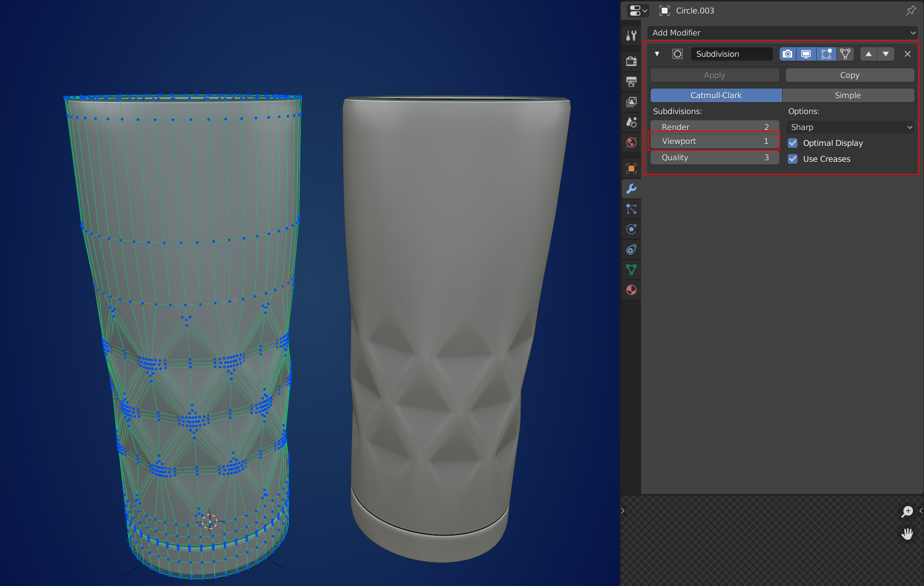Toggle modifier edit mode display
Viewport: 924px width, 586px height.
826,54
